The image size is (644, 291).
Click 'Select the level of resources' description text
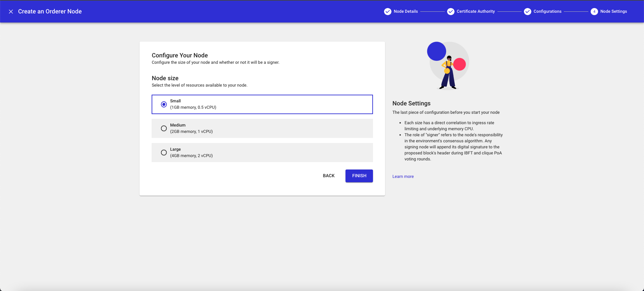[200, 85]
